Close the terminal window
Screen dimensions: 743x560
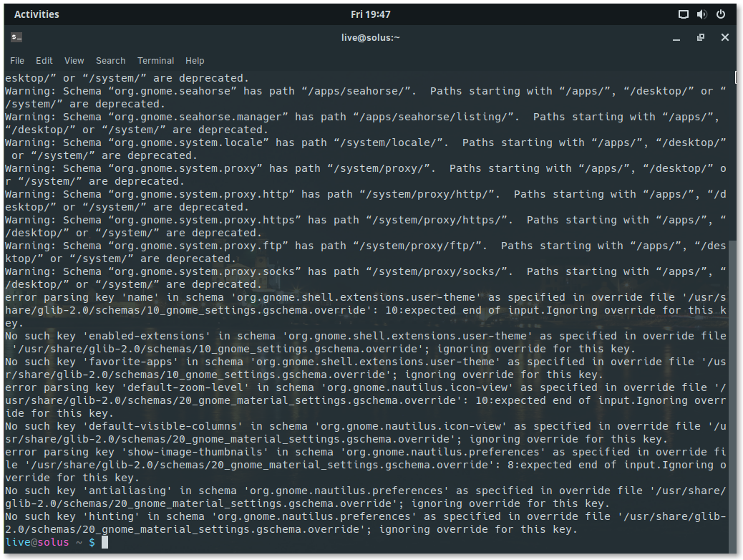(725, 37)
